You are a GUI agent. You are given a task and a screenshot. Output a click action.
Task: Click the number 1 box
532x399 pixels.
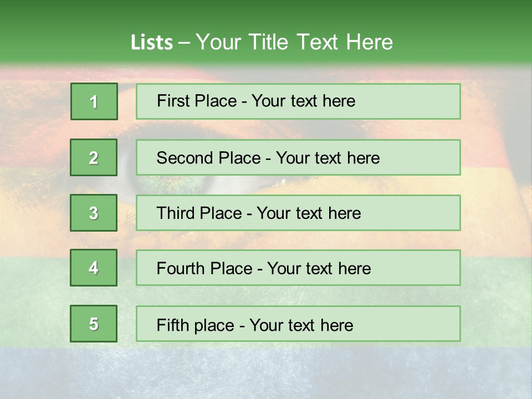94,101
